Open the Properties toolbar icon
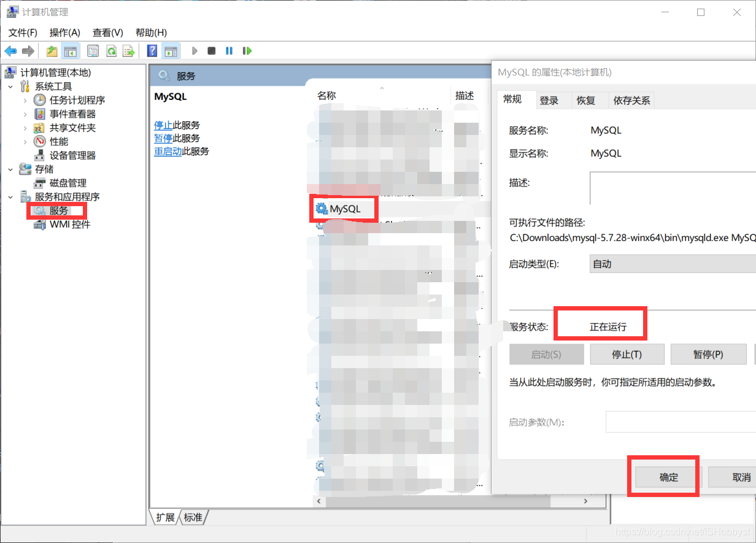Screen dimensions: 756x543 pos(93,51)
